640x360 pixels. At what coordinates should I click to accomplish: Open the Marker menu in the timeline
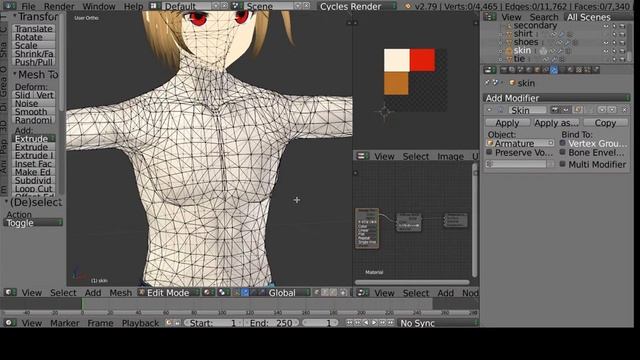click(x=64, y=323)
